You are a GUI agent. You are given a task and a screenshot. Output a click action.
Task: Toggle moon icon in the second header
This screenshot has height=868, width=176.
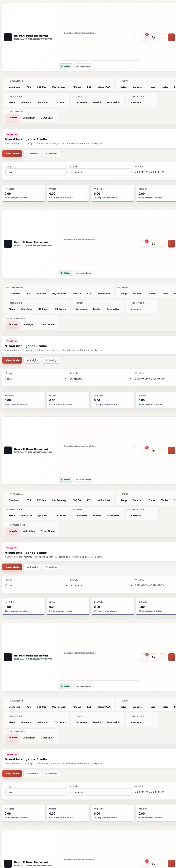pyautogui.click(x=153, y=244)
